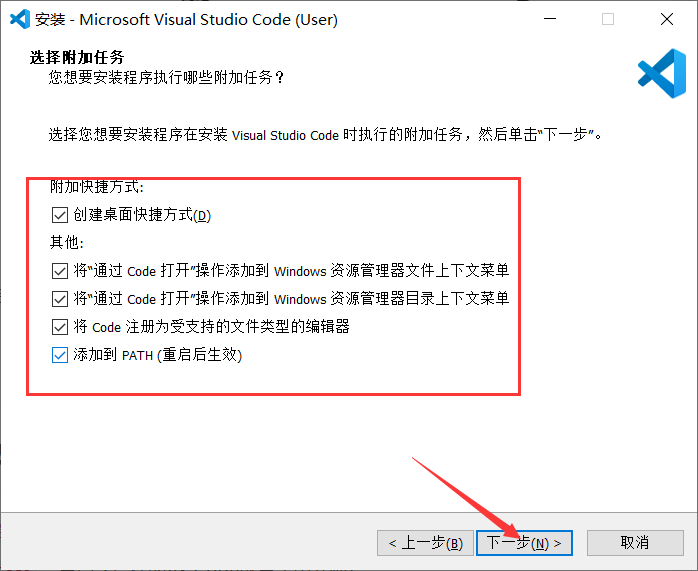Click the 您想要安装程序执行哪些附加任务？ subtitle

pyautogui.click(x=166, y=77)
